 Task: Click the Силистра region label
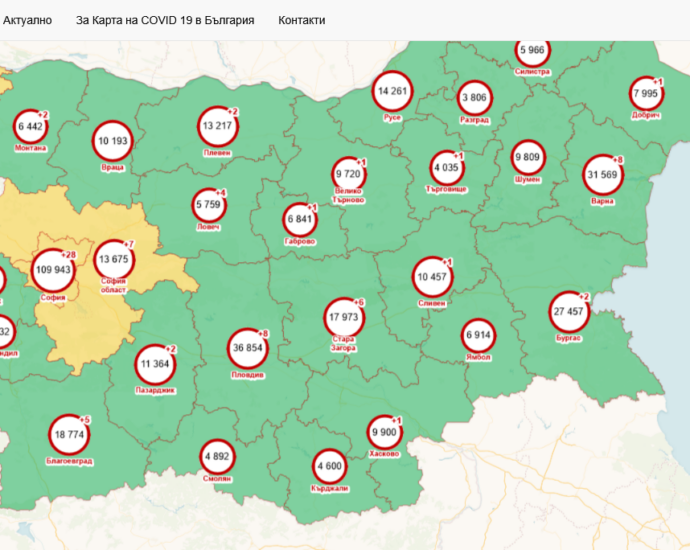(532, 72)
